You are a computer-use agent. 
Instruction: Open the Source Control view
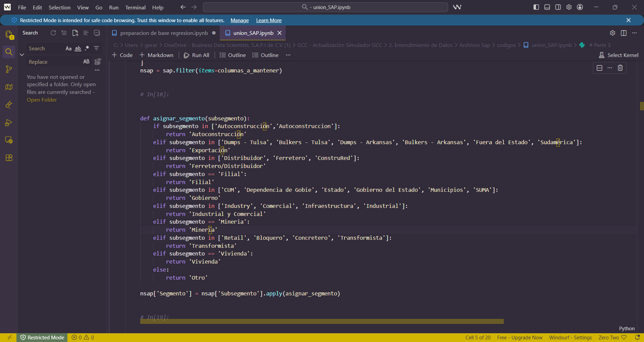coord(9,69)
